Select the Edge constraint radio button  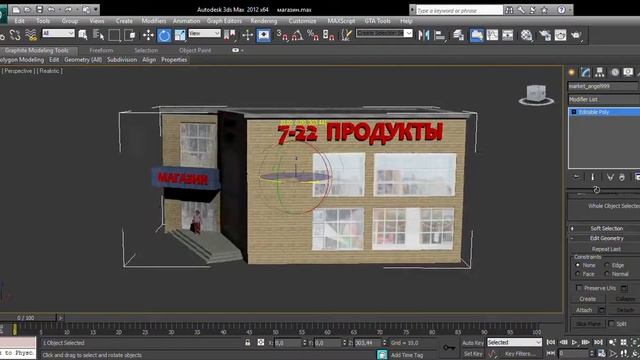pyautogui.click(x=607, y=265)
